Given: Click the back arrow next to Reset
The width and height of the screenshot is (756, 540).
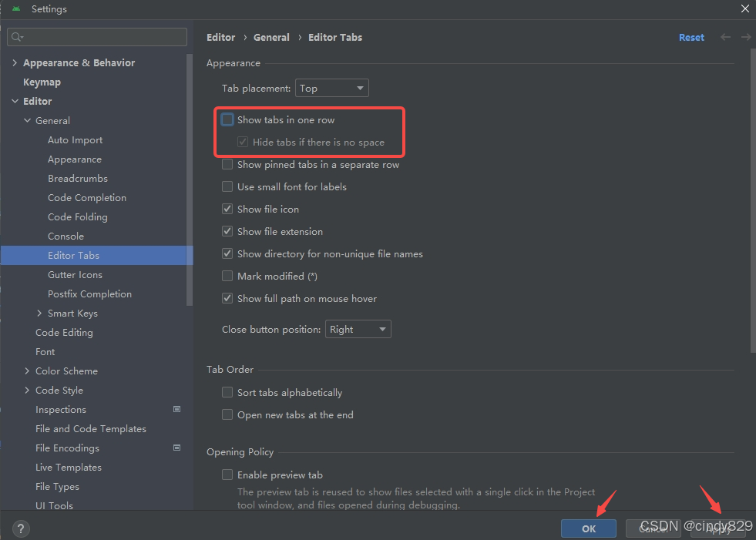Looking at the screenshot, I should point(725,37).
